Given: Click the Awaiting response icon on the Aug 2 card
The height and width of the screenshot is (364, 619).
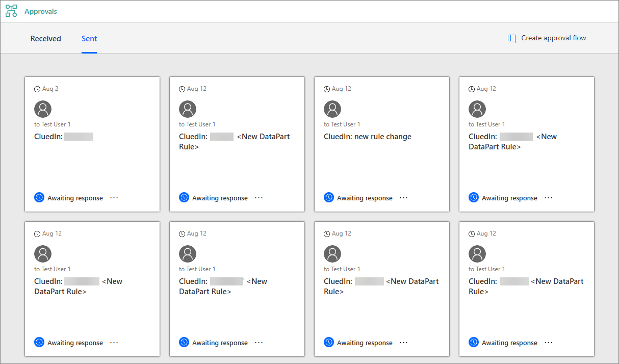Looking at the screenshot, I should point(39,197).
